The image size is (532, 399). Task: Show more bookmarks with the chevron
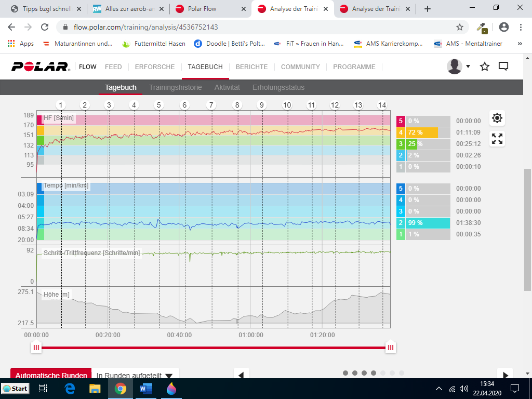[x=520, y=44]
